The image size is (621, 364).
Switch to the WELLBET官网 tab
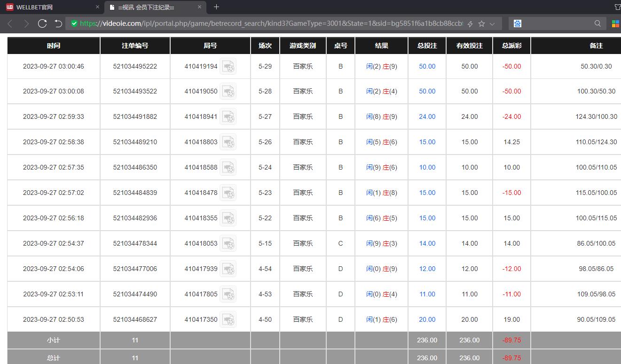47,7
